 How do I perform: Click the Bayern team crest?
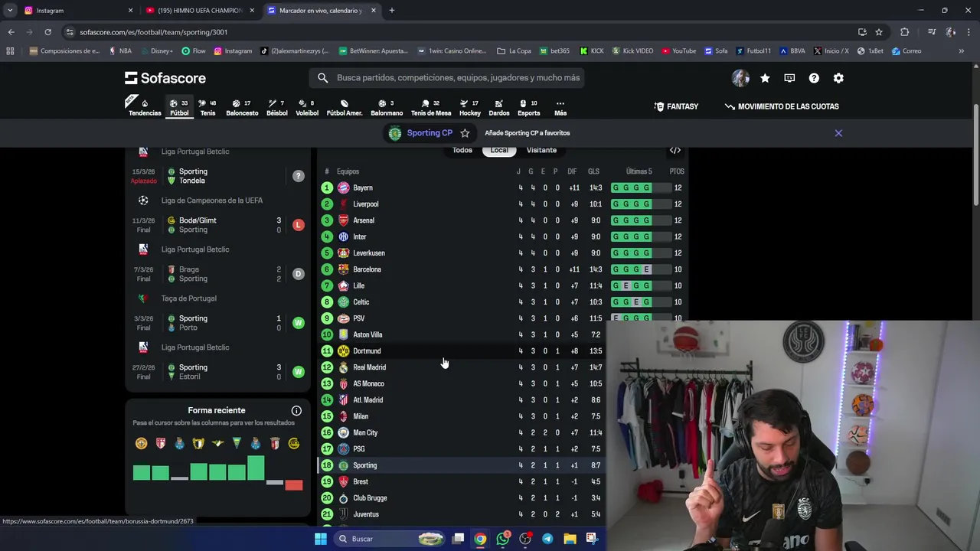click(344, 187)
